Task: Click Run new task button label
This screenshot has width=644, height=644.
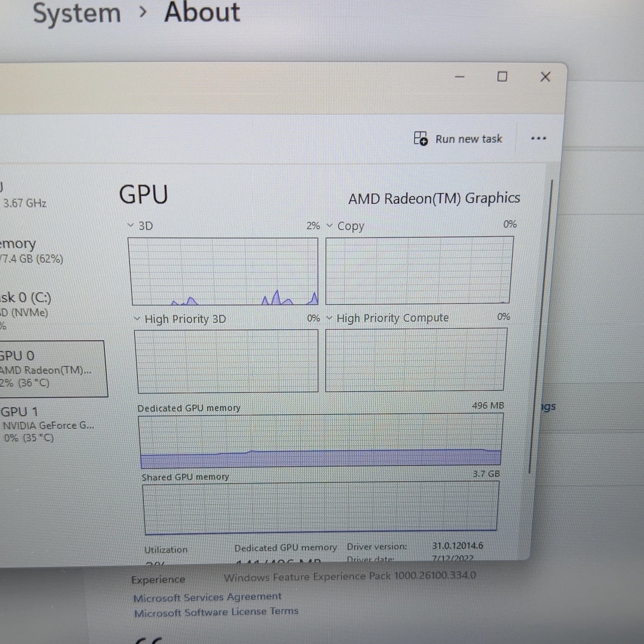Action: pos(468,139)
